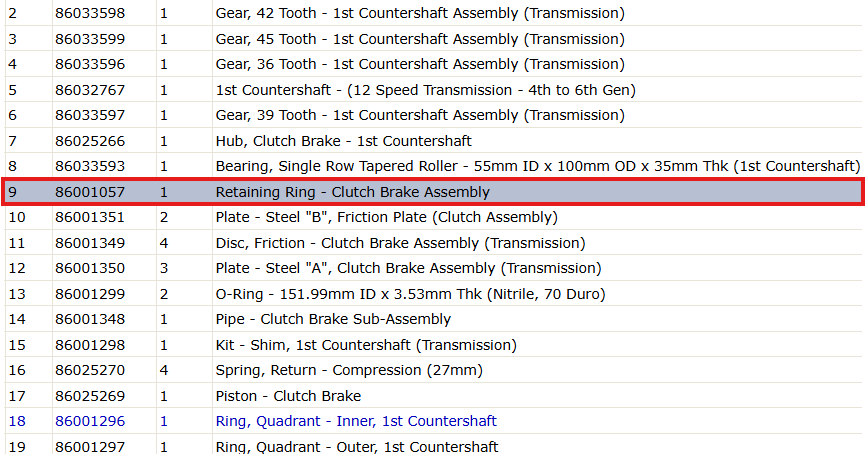
Task: Select 1st Countershaft 12 Speed Transmission row
Action: pyautogui.click(x=433, y=90)
